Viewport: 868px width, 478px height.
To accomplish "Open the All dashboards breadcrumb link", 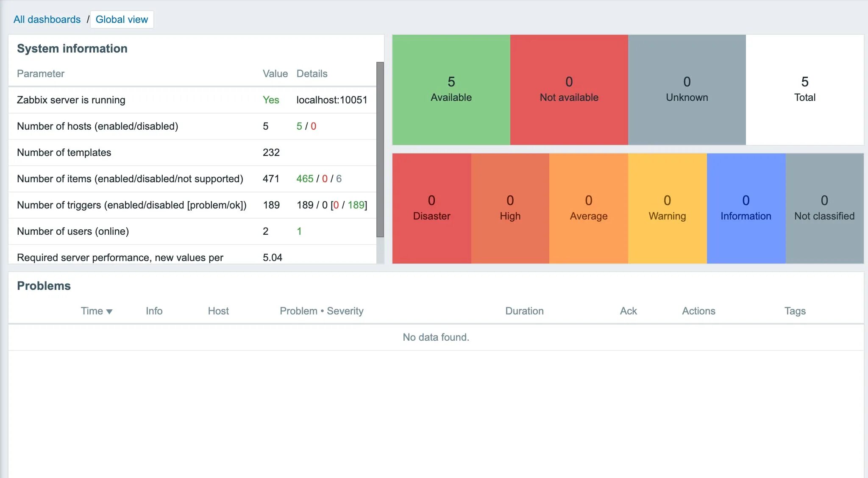I will click(x=47, y=19).
